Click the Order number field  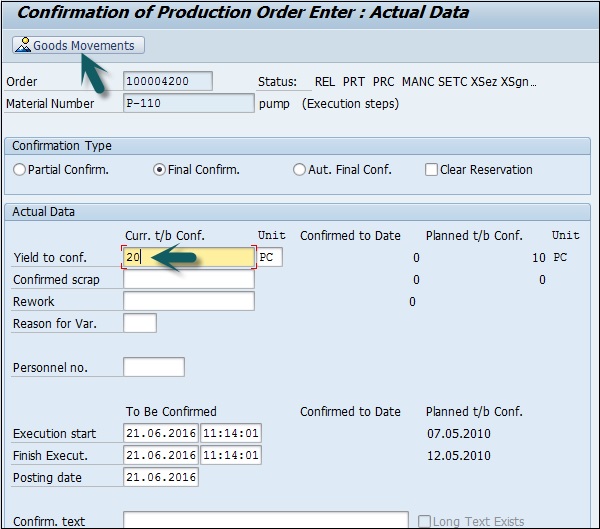168,81
